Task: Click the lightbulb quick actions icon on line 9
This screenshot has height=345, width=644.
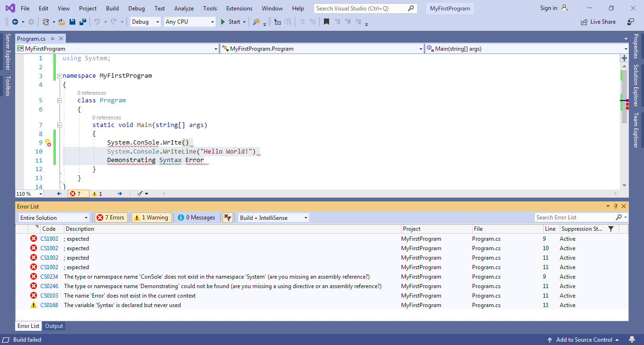Action: pyautogui.click(x=47, y=142)
